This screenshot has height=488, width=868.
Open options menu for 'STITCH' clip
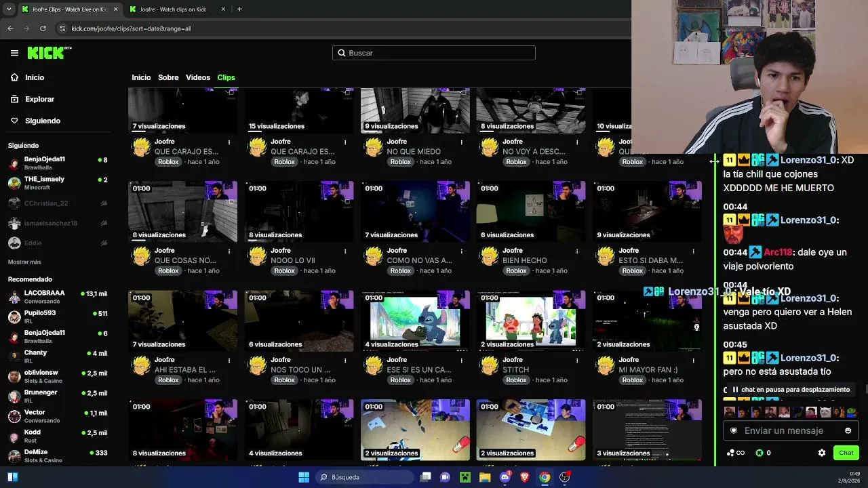point(577,360)
